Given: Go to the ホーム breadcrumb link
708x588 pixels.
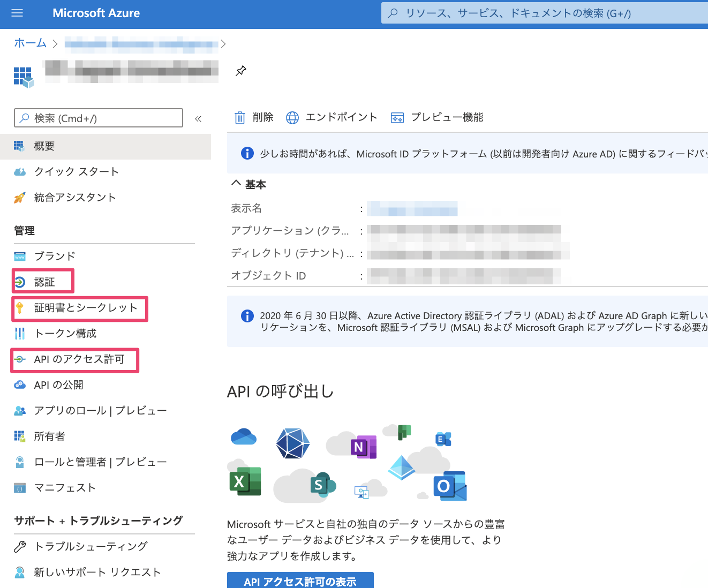Looking at the screenshot, I should [30, 43].
